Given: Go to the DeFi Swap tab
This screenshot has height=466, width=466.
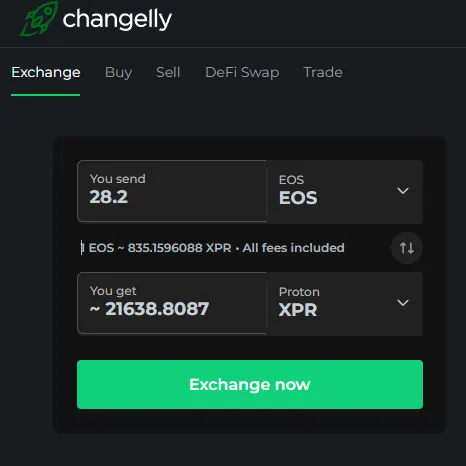Looking at the screenshot, I should [x=242, y=72].
